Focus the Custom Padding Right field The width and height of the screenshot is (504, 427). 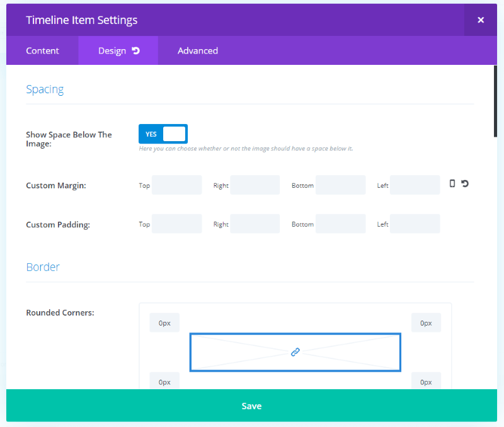[x=255, y=224]
